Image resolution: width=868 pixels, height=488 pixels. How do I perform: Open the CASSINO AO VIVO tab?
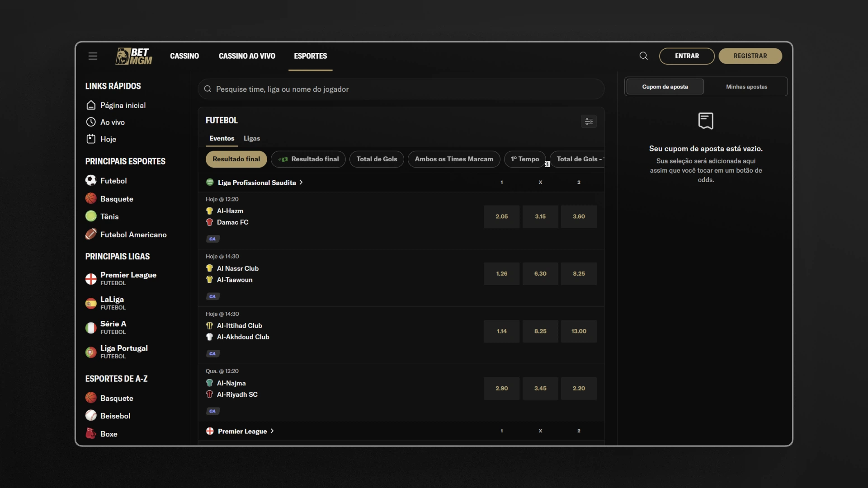[x=247, y=56]
